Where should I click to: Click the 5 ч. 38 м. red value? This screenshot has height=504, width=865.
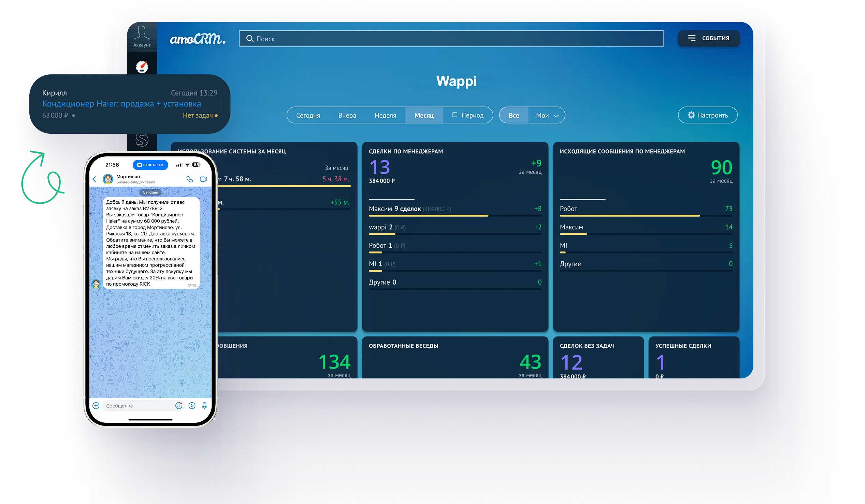coord(336,179)
